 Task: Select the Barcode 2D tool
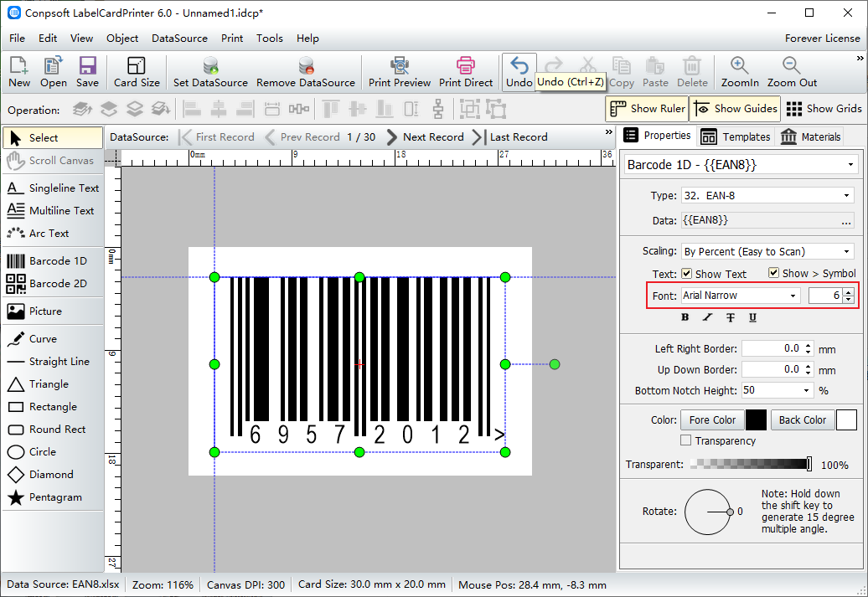[53, 283]
